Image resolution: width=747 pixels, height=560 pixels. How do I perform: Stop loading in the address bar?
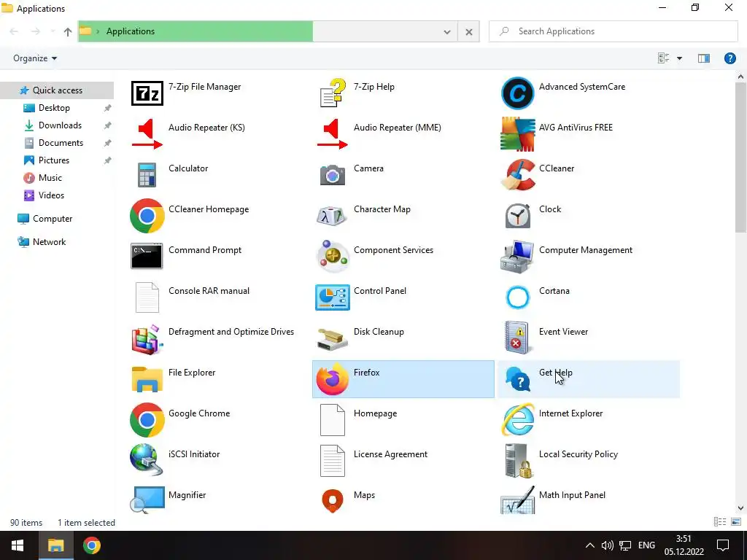469,32
